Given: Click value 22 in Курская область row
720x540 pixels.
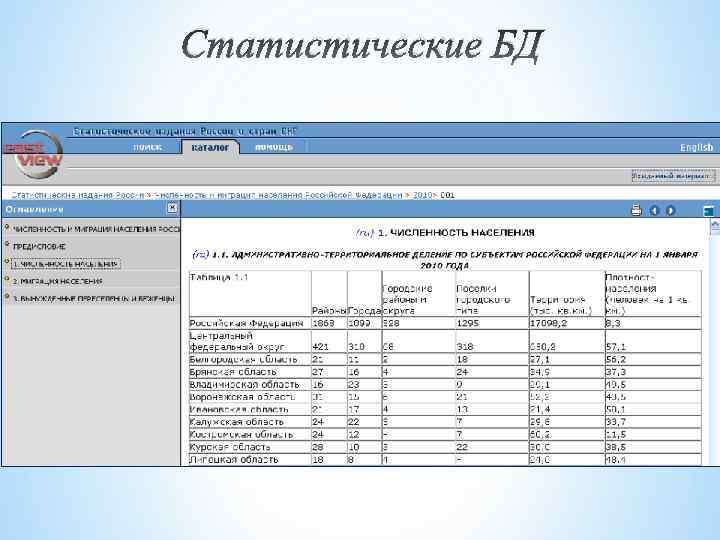Looking at the screenshot, I should [x=462, y=447].
